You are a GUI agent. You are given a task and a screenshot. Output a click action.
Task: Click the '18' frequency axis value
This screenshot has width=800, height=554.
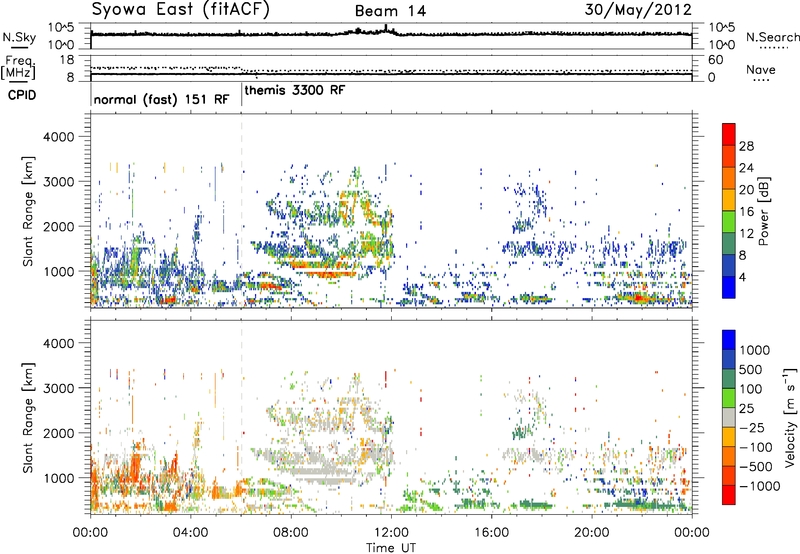[67, 60]
